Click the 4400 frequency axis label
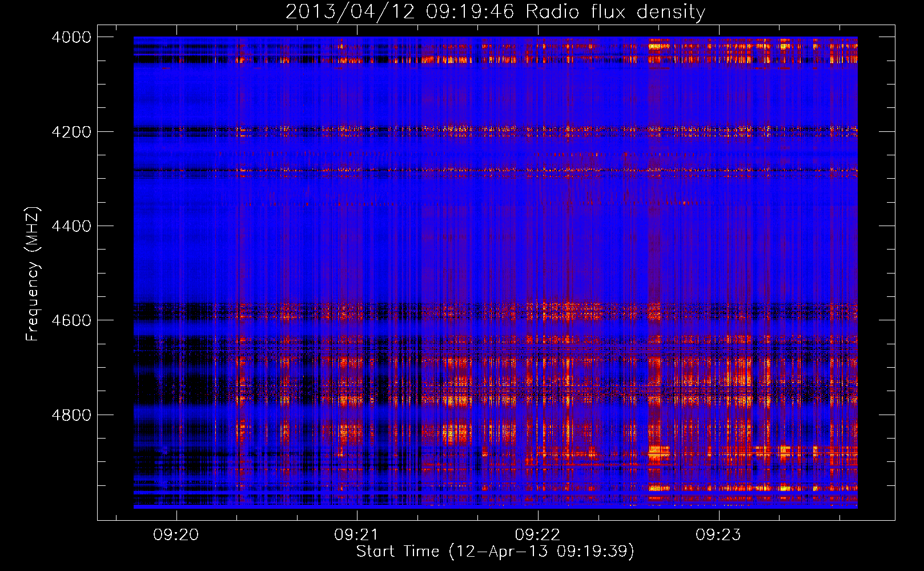The image size is (924, 571). coord(71,226)
